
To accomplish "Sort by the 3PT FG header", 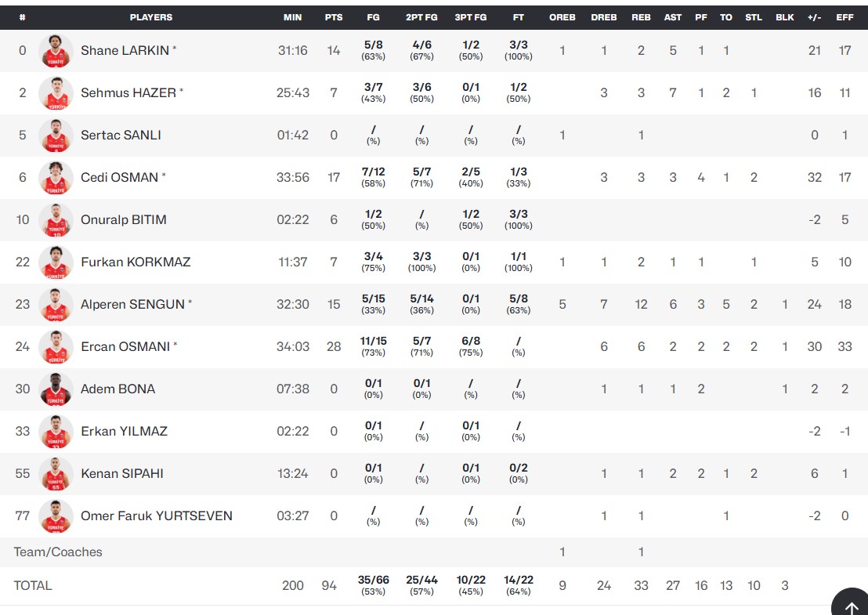I will click(471, 17).
